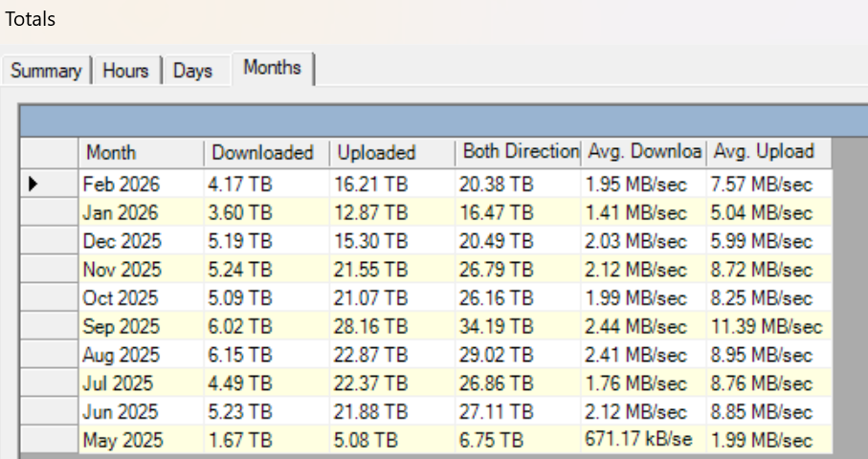The image size is (868, 459).
Task: Sort by Avg. Upload column header
Action: coord(768,152)
